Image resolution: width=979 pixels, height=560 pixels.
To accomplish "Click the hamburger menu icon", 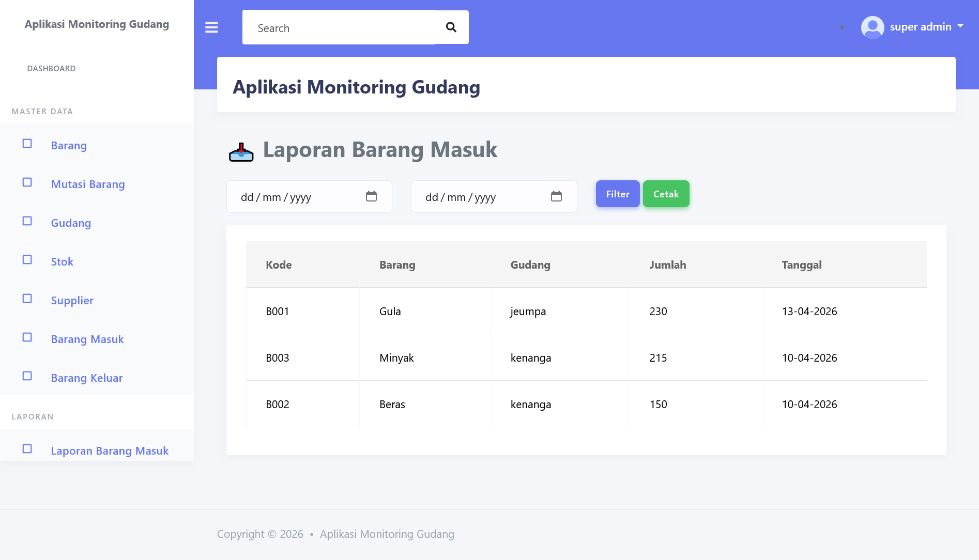I will pos(211,27).
